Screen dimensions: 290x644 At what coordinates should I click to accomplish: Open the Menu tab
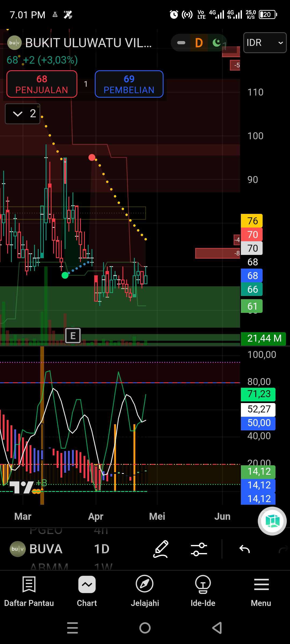[x=261, y=592]
